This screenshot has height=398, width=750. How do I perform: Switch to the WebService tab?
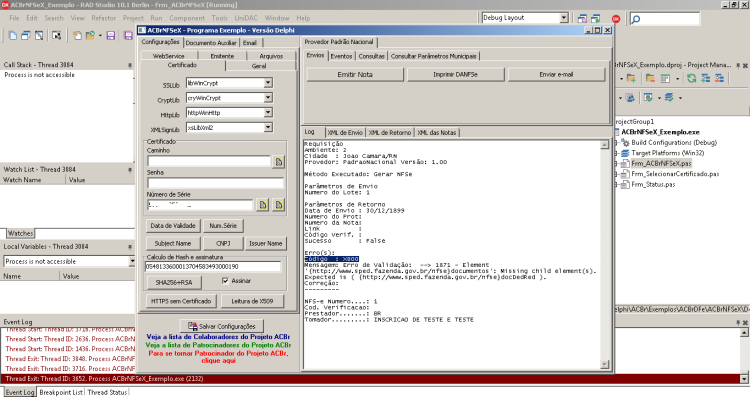click(x=168, y=56)
